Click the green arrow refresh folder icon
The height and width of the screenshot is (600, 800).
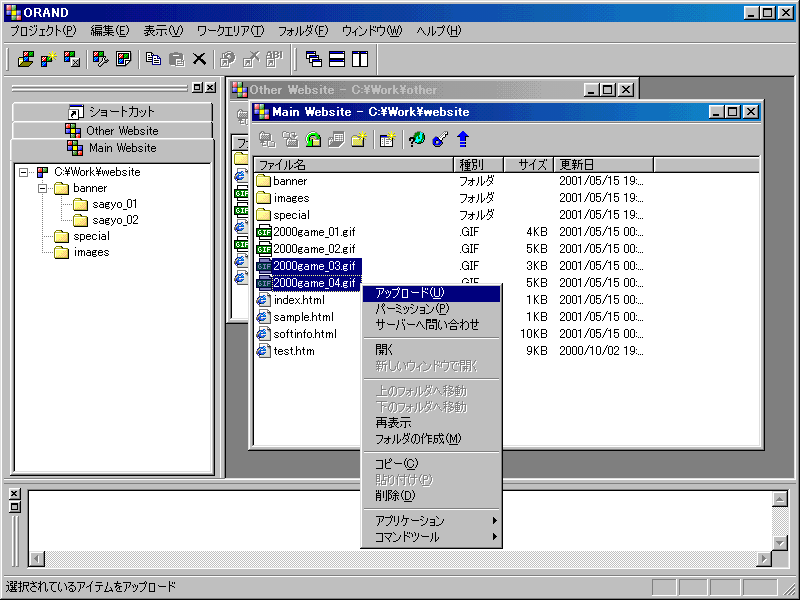[313, 139]
